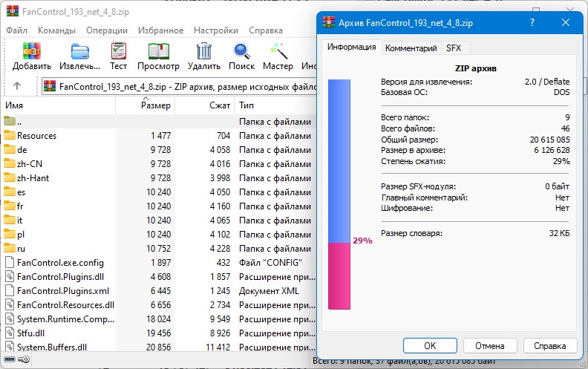Click the '32 КБ' dictionary size value

pyautogui.click(x=559, y=233)
